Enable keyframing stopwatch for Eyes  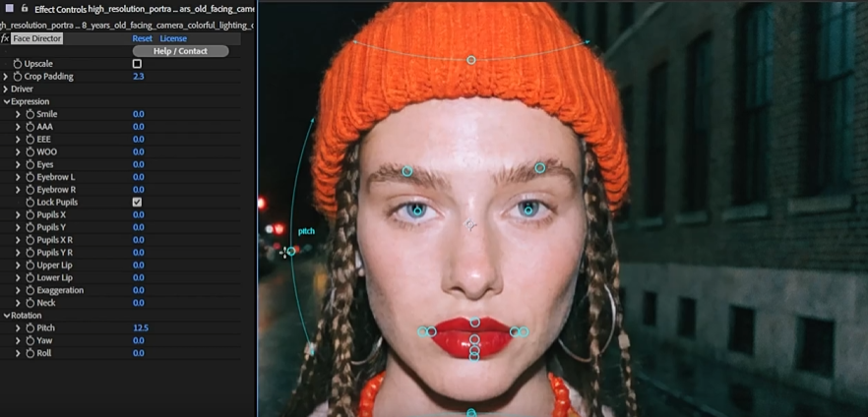coord(30,164)
